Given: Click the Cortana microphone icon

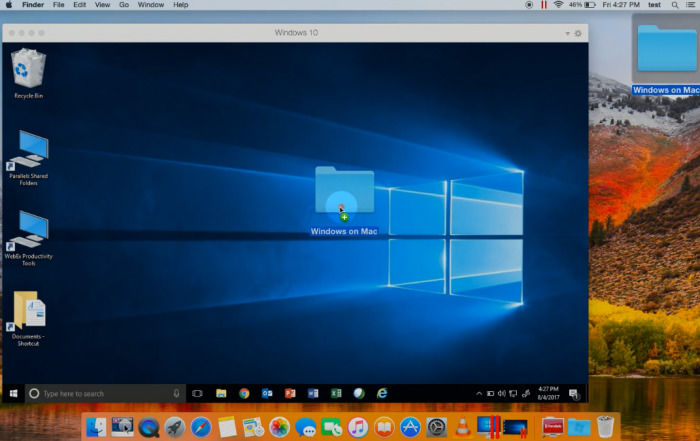Looking at the screenshot, I should [x=176, y=393].
